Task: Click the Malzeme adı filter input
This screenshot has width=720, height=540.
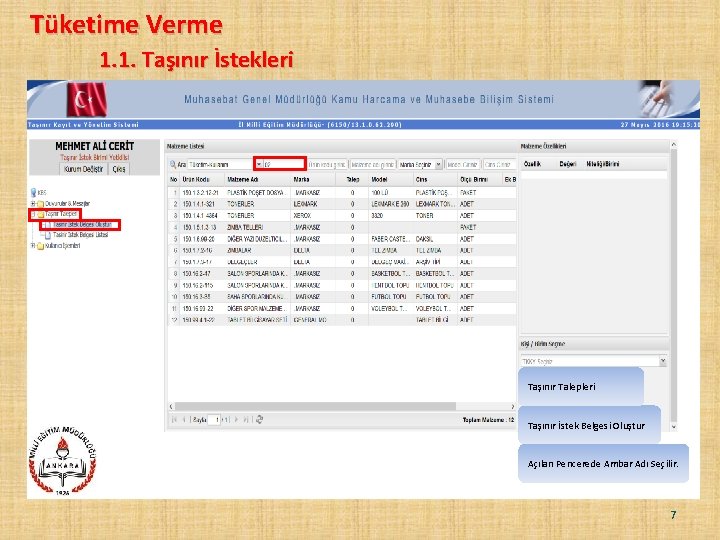Action: point(372,164)
